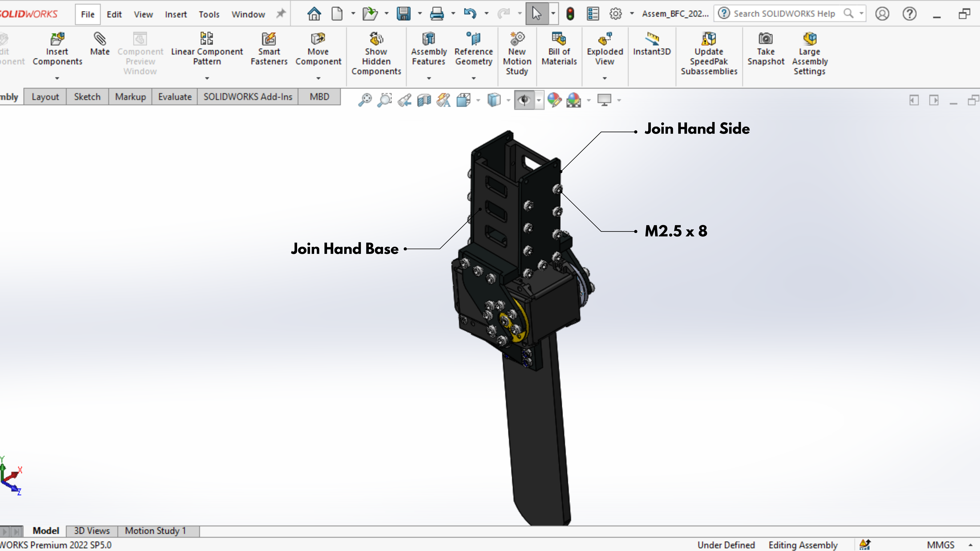Viewport: 980px width, 551px height.
Task: Save the assembly with the Save icon
Action: (403, 14)
